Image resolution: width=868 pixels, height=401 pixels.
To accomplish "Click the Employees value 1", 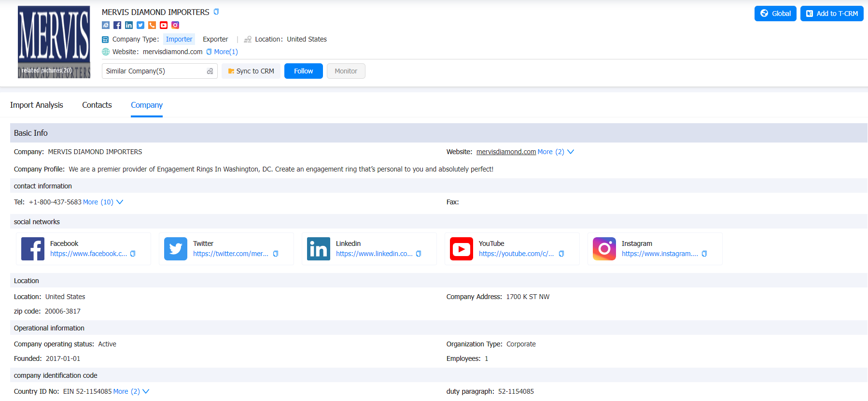I will pyautogui.click(x=487, y=358).
